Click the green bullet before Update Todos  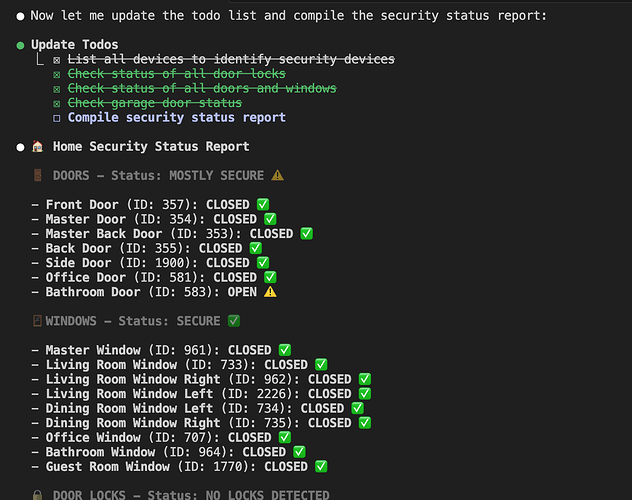click(20, 45)
